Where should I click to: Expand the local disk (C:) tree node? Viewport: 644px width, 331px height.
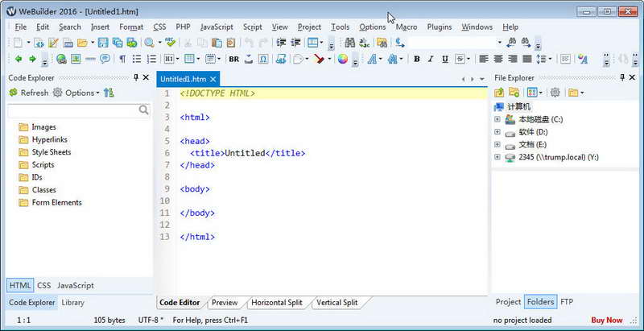(x=497, y=119)
